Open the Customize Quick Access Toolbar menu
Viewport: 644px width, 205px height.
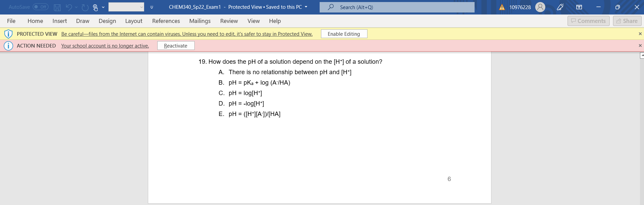[x=152, y=7]
